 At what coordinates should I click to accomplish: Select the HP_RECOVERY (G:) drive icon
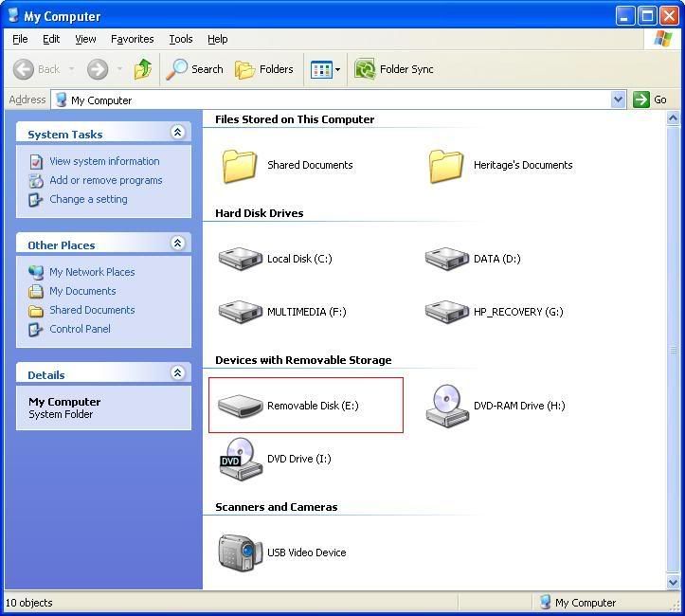click(x=446, y=312)
